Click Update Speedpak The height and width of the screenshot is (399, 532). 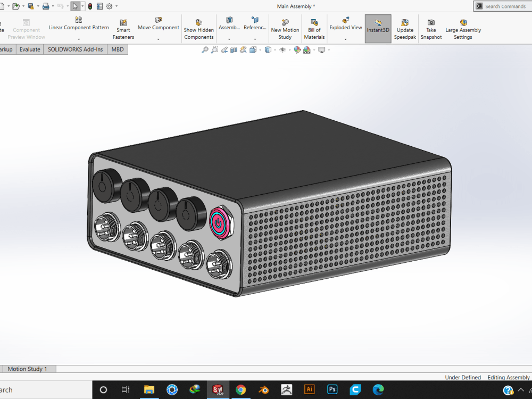405,29
